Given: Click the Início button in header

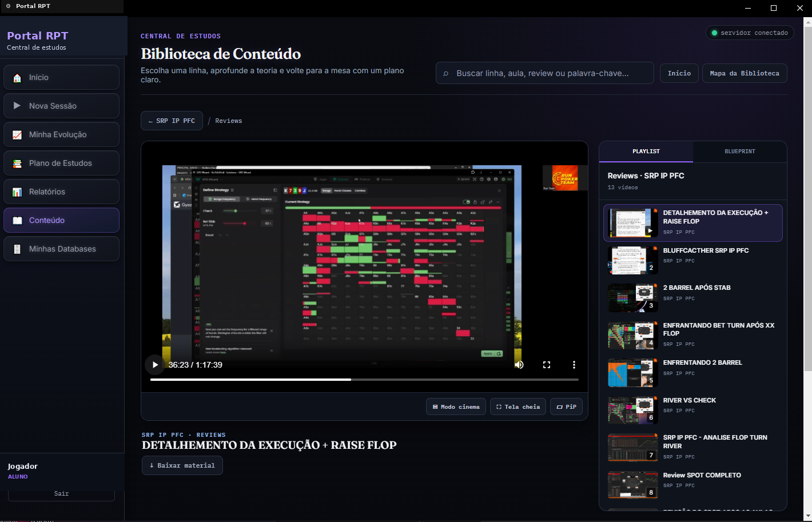Looking at the screenshot, I should (x=679, y=73).
